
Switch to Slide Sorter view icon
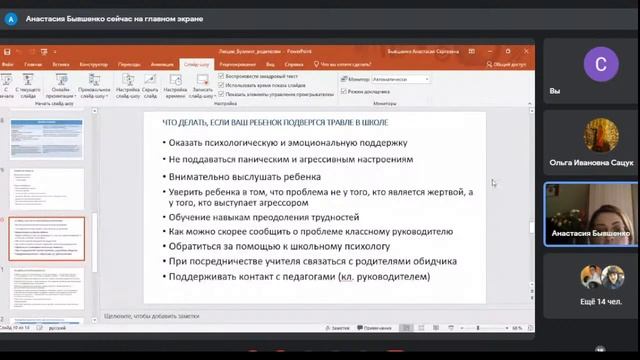click(421, 328)
